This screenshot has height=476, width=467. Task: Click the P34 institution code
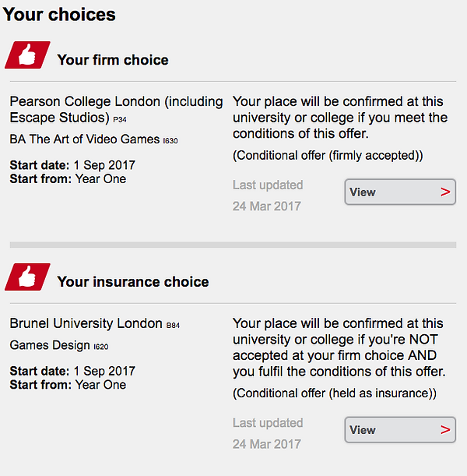click(x=120, y=120)
